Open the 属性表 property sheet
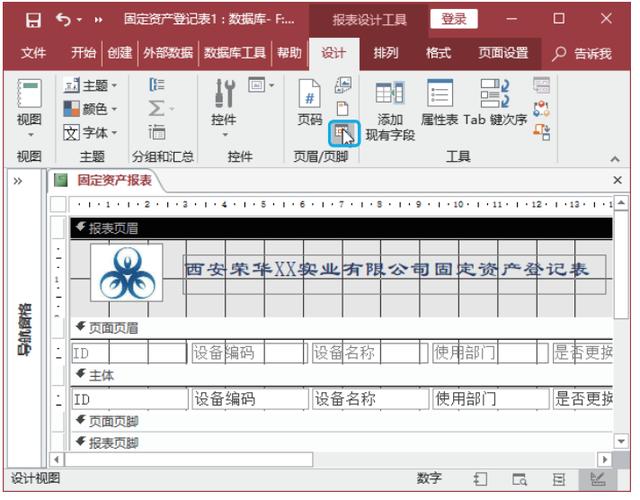The width and height of the screenshot is (640, 500). pyautogui.click(x=440, y=102)
